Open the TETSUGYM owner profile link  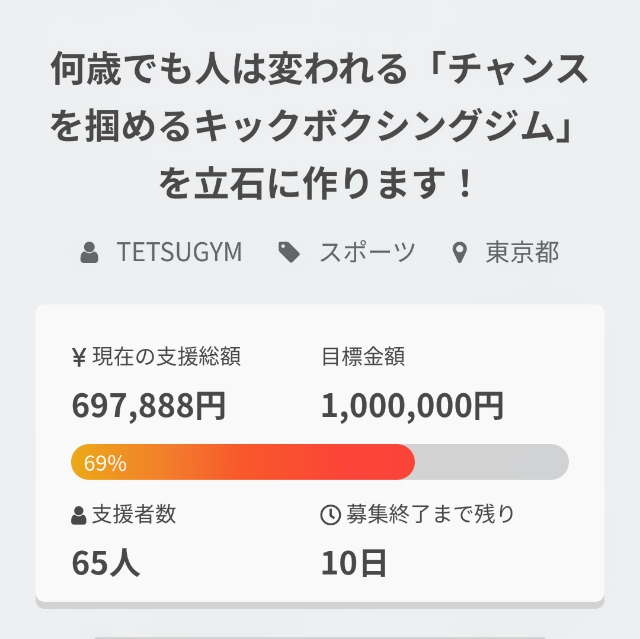pyautogui.click(x=180, y=252)
